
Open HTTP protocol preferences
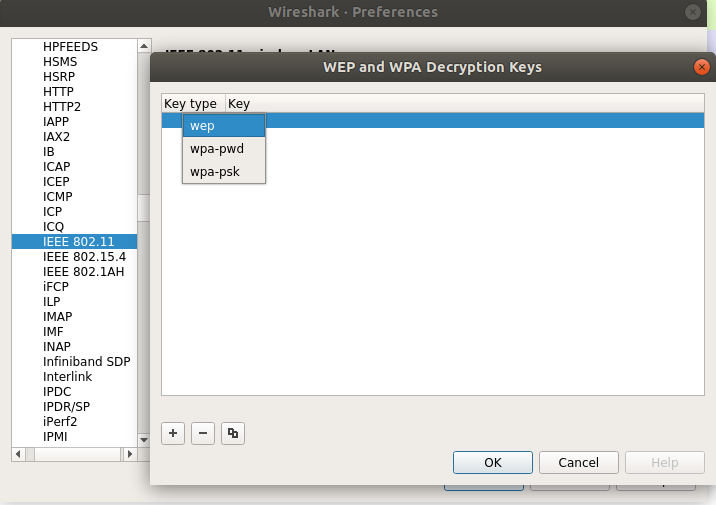[58, 92]
